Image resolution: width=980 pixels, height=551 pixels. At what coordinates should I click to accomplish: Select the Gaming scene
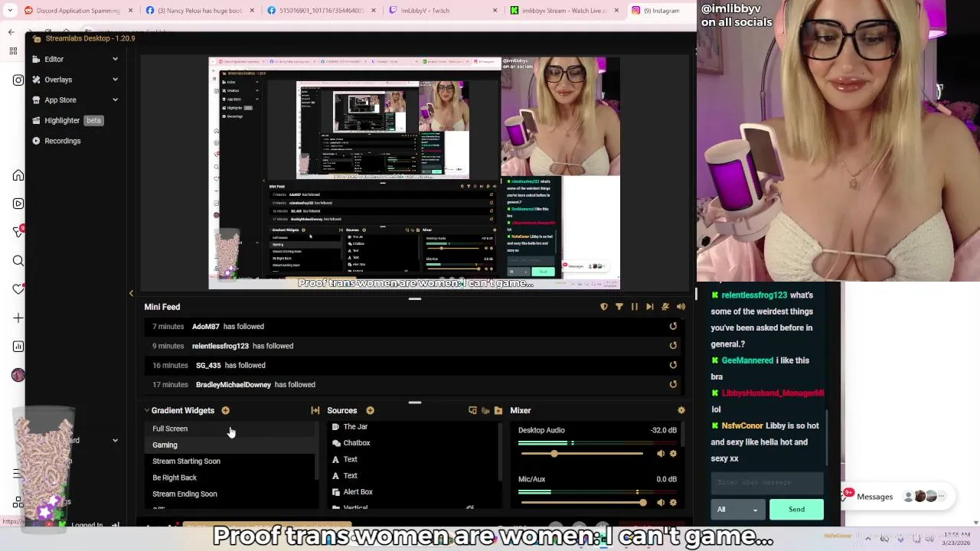pyautogui.click(x=230, y=445)
